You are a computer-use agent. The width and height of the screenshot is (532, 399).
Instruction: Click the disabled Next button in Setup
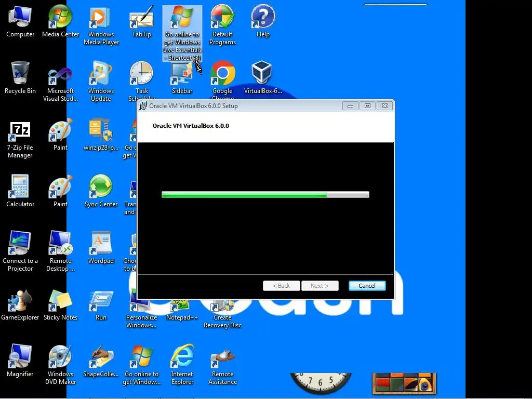pyautogui.click(x=320, y=286)
